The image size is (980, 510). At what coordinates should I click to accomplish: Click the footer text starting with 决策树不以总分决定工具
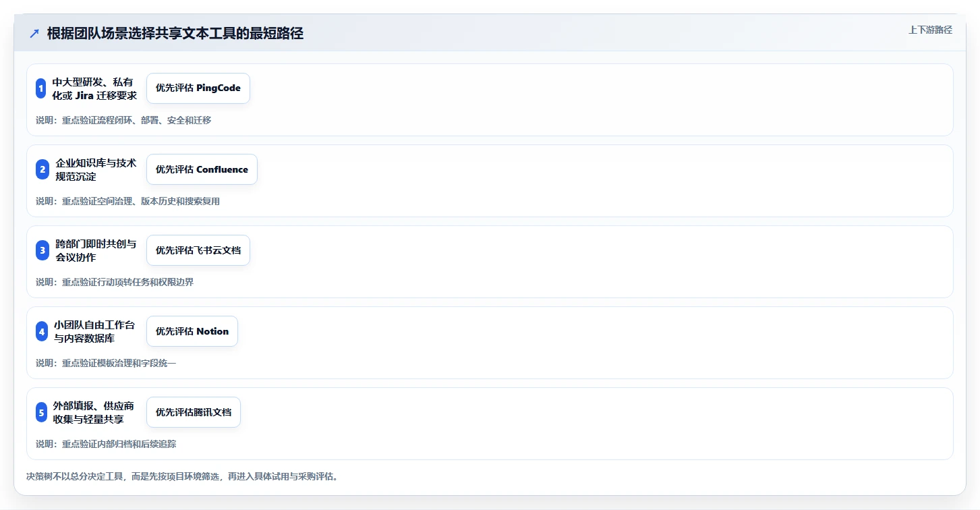pyautogui.click(x=182, y=476)
